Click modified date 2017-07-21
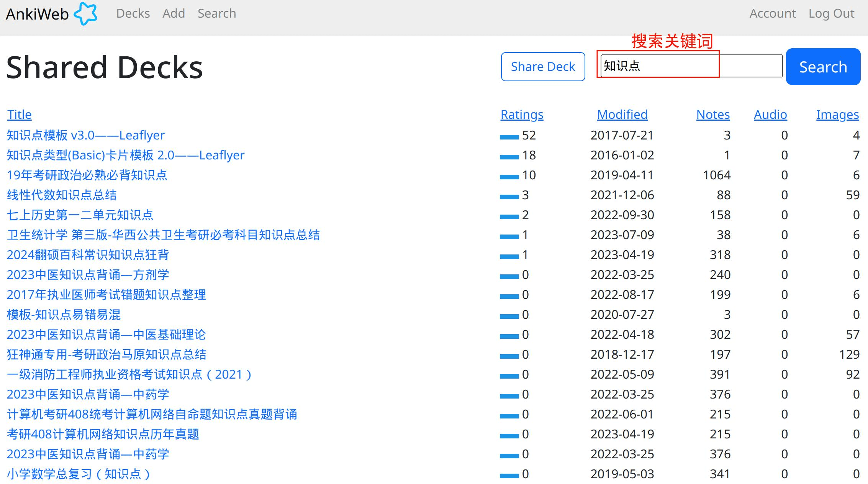 pyautogui.click(x=622, y=135)
